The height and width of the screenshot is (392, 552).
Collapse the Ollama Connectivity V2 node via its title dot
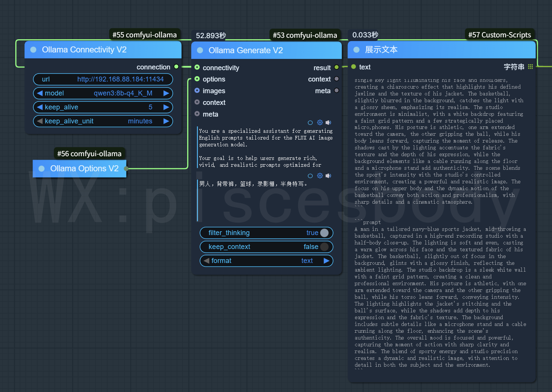[x=33, y=50]
